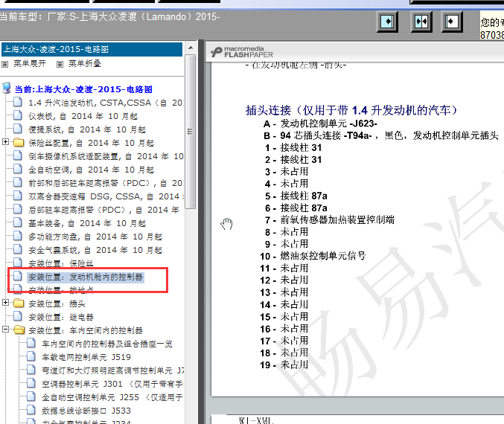Open 1.4 升汽油发动机, CSTA,CSSA entry
The width and height of the screenshot is (504, 424).
tap(106, 103)
